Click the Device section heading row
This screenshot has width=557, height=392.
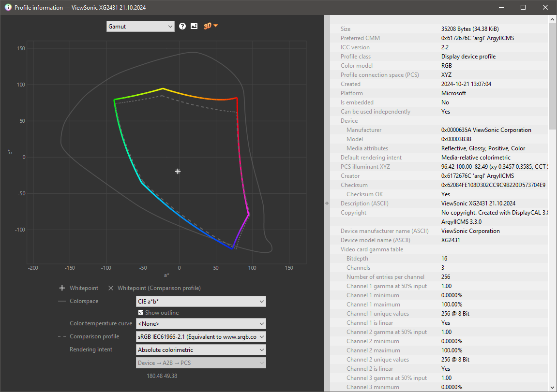click(x=349, y=121)
